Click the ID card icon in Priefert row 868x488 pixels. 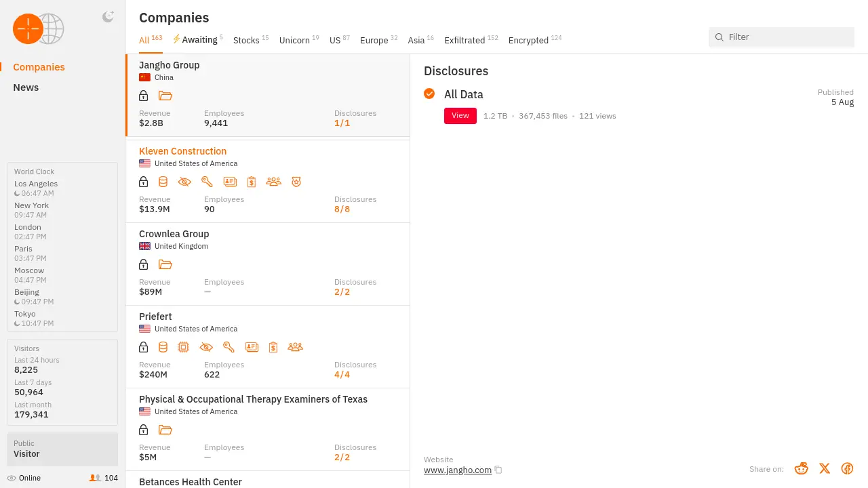click(252, 347)
